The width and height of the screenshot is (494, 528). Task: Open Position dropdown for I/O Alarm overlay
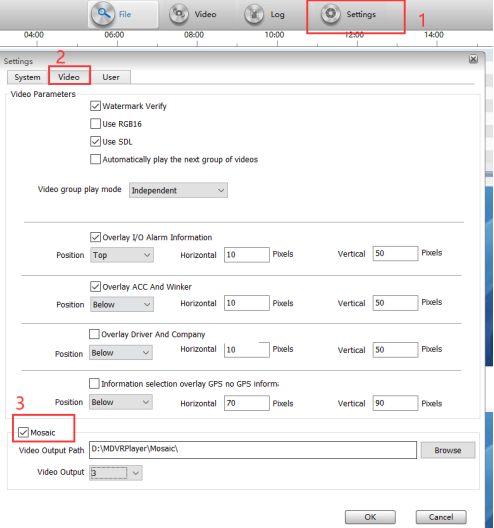tap(122, 255)
